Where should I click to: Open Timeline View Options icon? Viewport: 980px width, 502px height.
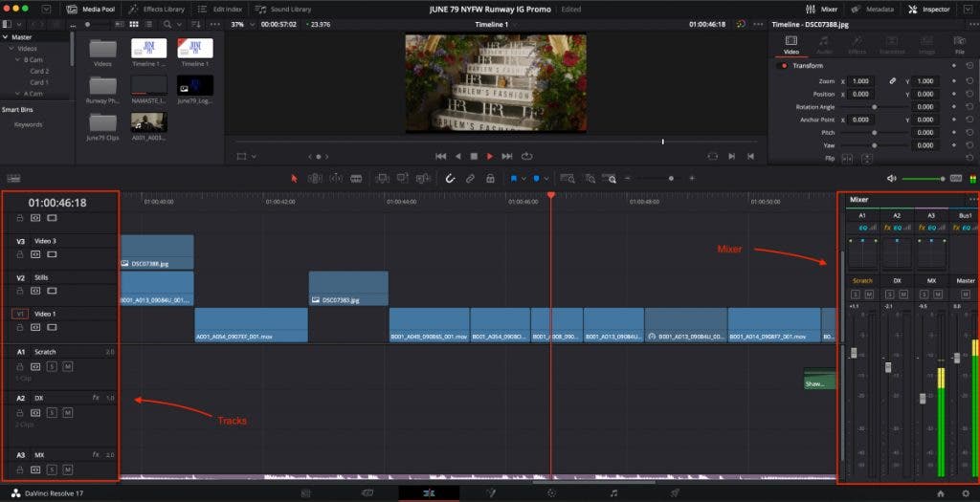tap(13, 179)
